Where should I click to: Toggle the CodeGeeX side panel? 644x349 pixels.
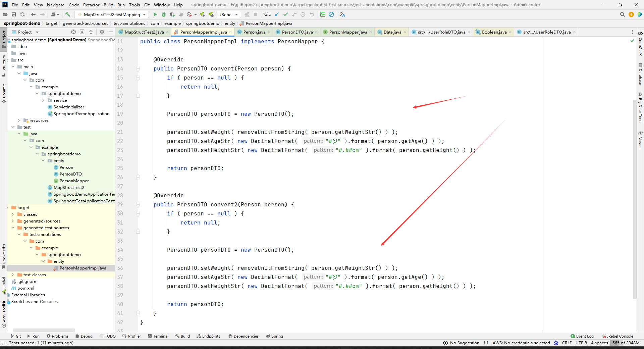tap(640, 43)
